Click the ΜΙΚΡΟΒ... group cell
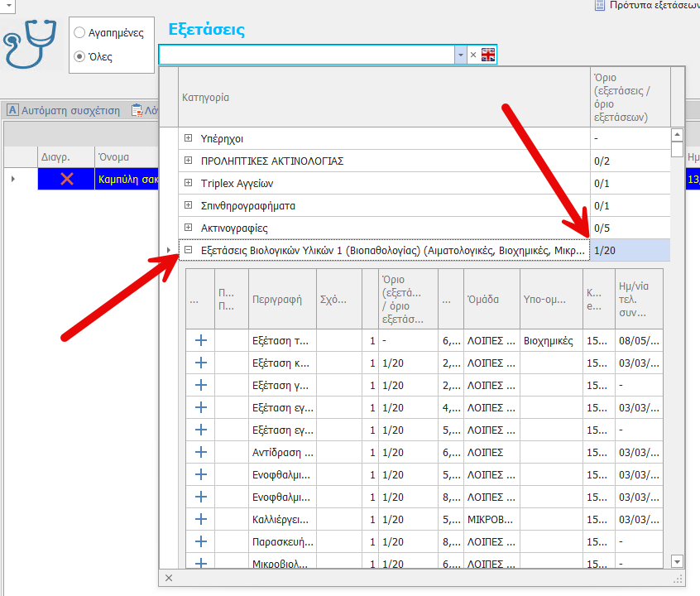700x596 pixels. click(x=492, y=520)
